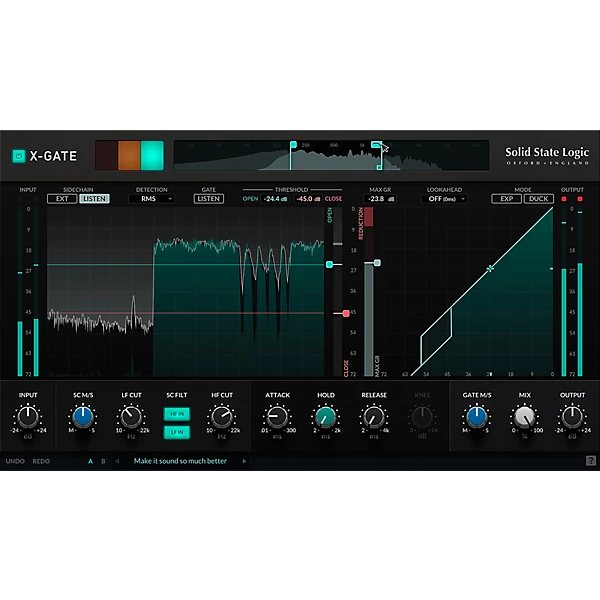Click the UNDO button
Screen dimensions: 600x600
point(15,461)
